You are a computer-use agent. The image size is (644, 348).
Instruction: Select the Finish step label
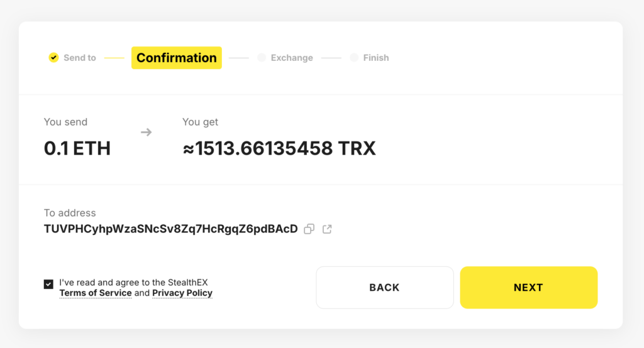coord(376,58)
